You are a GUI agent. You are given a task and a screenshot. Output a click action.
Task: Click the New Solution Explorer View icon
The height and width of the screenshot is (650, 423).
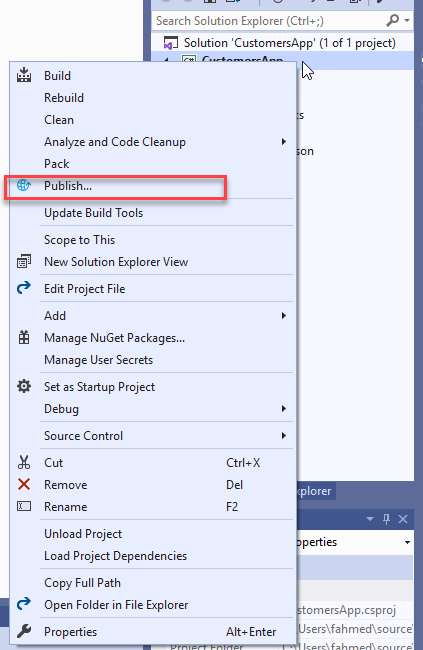[24, 261]
